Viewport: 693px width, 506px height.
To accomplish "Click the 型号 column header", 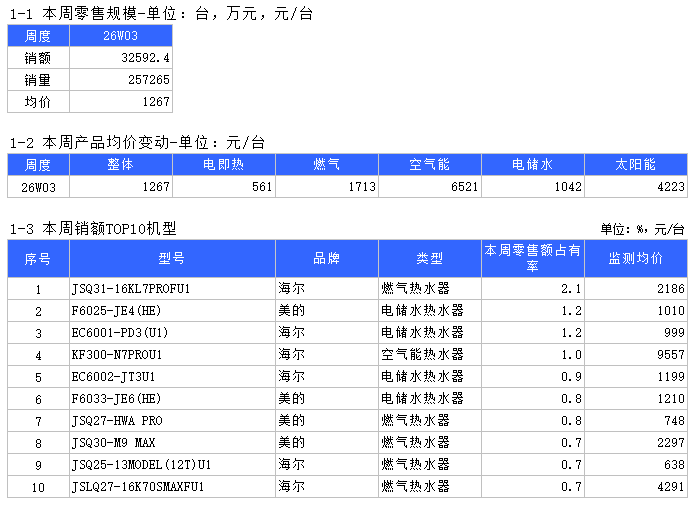I will click(171, 259).
